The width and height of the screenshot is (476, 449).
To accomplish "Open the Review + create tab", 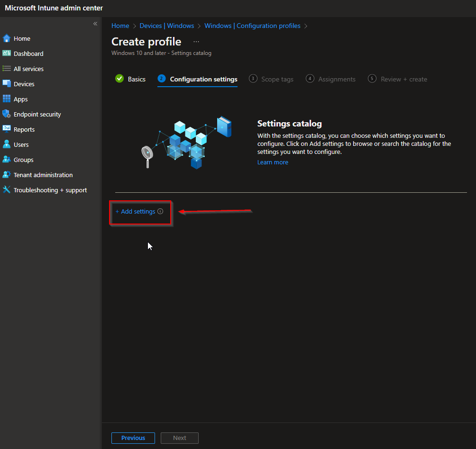I will (x=397, y=79).
